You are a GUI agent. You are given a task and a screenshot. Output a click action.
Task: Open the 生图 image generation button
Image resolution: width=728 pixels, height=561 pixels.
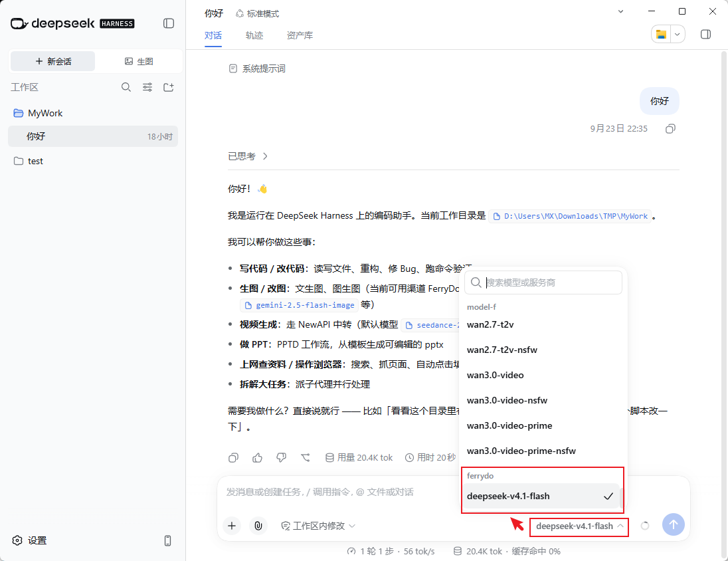tap(139, 61)
